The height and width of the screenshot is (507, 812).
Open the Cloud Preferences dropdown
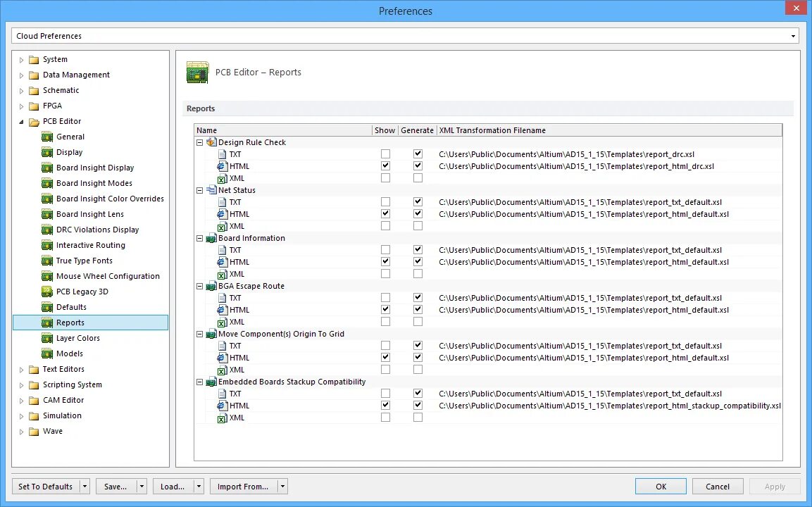tap(792, 35)
